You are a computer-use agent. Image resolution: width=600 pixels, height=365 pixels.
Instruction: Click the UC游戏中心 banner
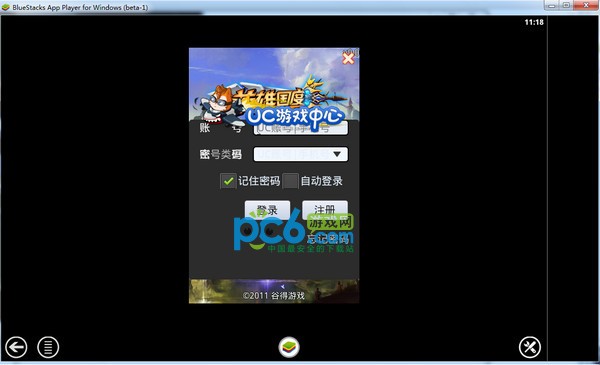294,117
